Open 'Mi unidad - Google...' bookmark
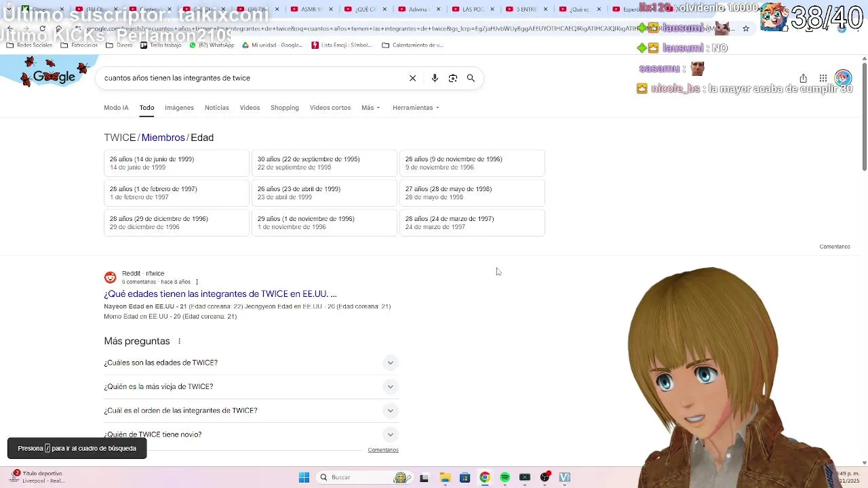 (x=271, y=45)
